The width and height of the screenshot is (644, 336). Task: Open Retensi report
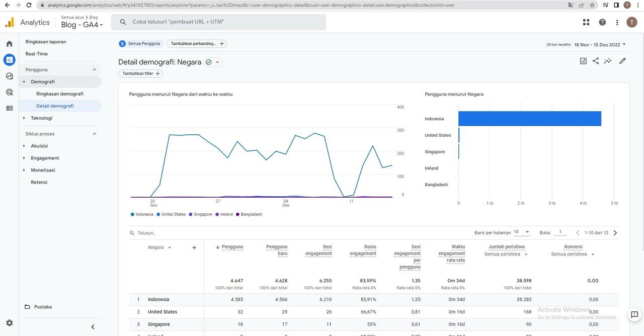[x=39, y=182]
